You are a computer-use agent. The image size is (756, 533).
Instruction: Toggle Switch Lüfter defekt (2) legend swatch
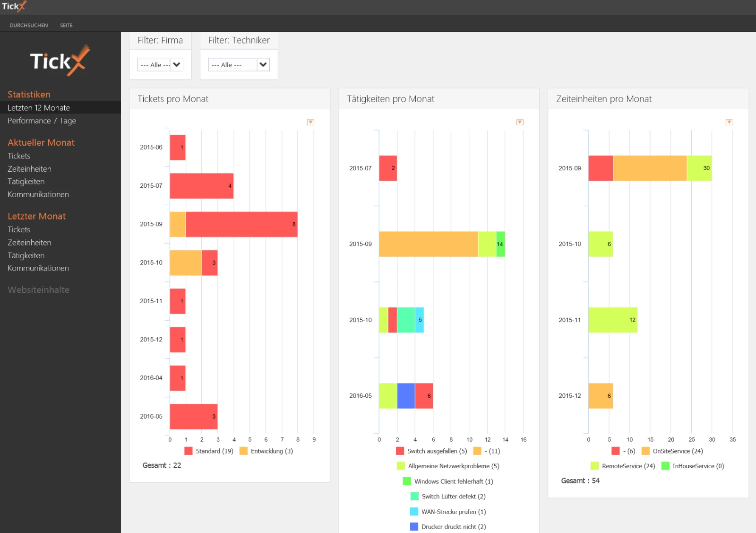click(x=414, y=497)
